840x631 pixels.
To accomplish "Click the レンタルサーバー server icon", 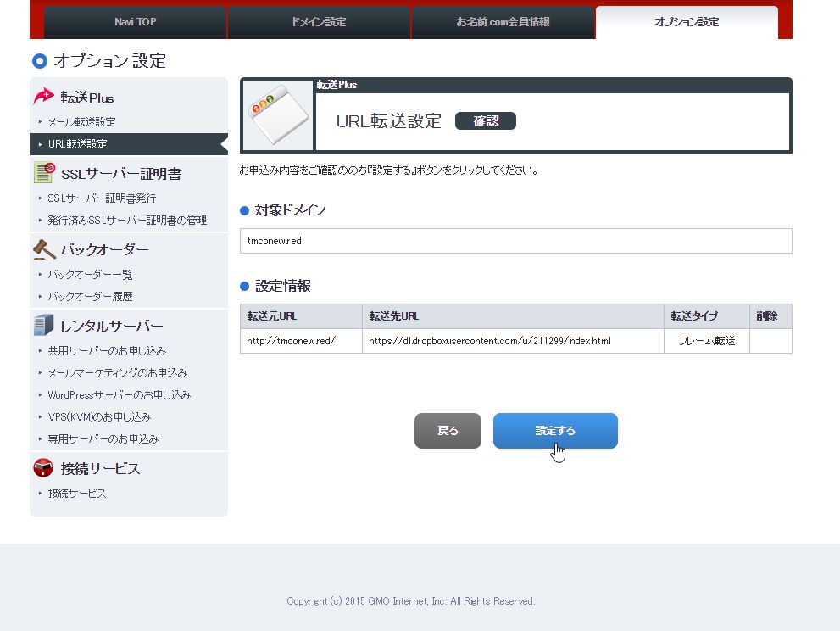I will point(44,325).
